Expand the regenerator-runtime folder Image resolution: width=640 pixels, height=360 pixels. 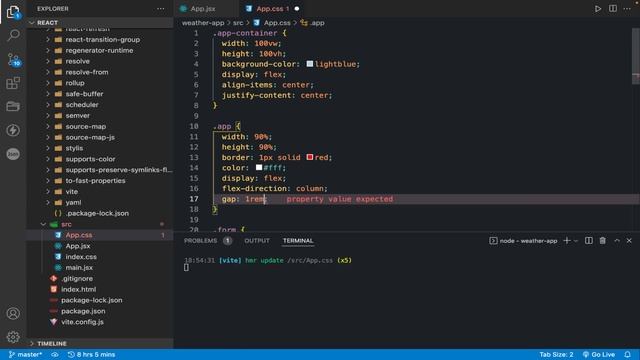[x=48, y=51]
